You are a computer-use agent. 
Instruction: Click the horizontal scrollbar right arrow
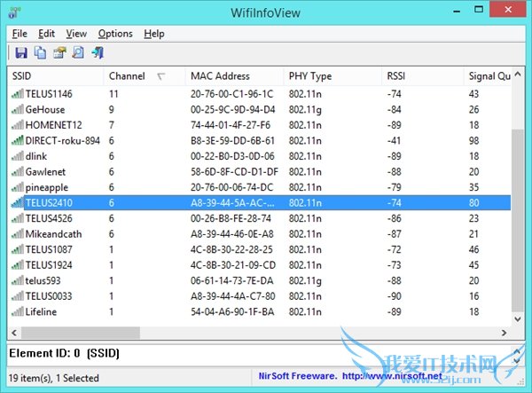pyautogui.click(x=505, y=333)
